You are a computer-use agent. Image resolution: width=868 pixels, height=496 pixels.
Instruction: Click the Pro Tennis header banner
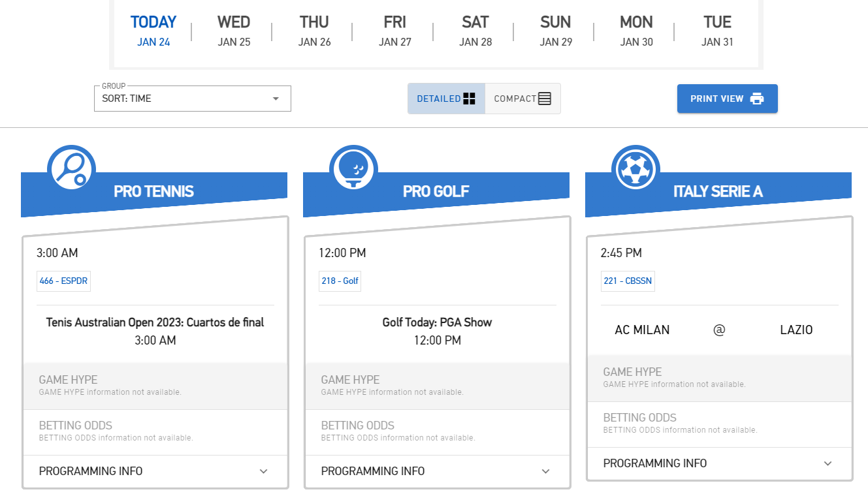[x=154, y=192]
